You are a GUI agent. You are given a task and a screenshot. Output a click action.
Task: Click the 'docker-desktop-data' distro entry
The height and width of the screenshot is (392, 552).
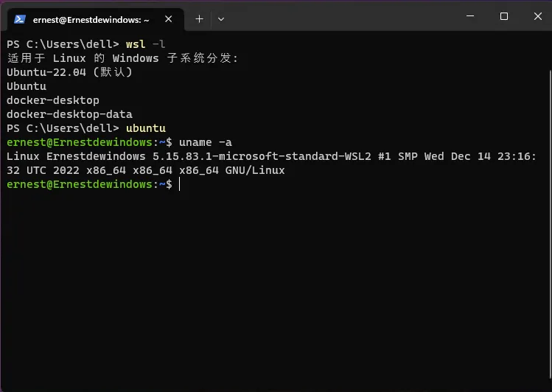pyautogui.click(x=69, y=114)
